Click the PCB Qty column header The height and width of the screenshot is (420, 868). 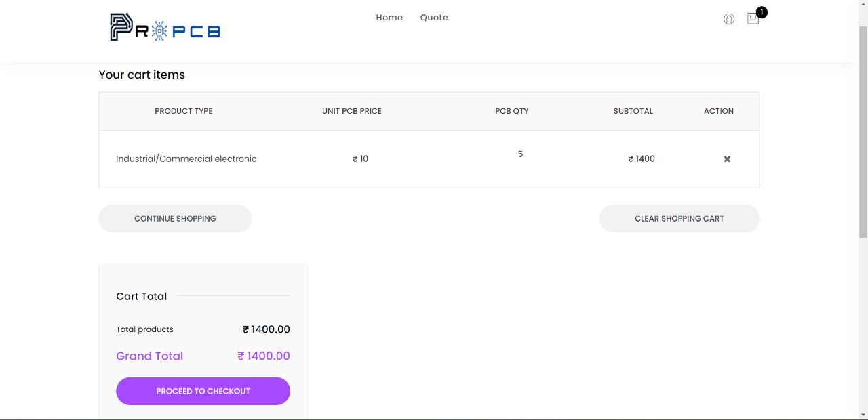pos(511,111)
